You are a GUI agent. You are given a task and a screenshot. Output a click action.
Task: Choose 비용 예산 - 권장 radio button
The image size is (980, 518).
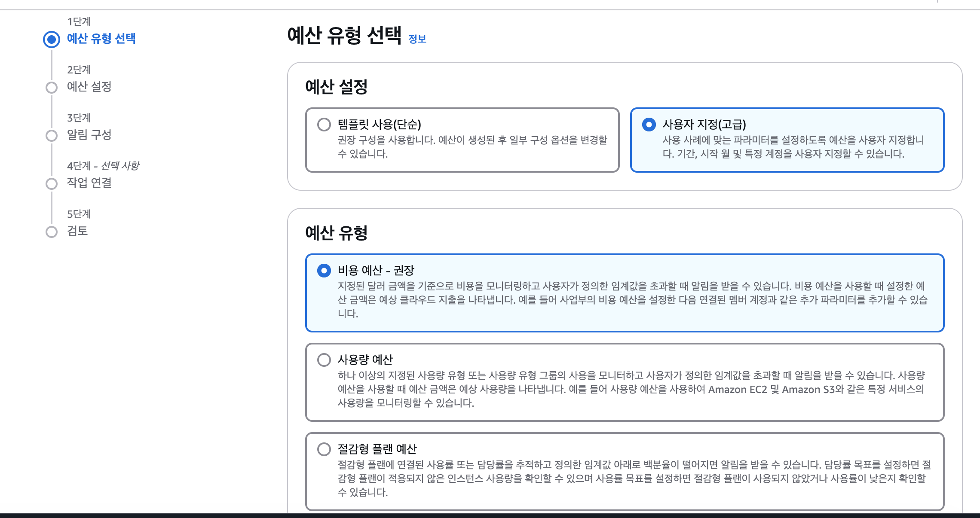324,271
